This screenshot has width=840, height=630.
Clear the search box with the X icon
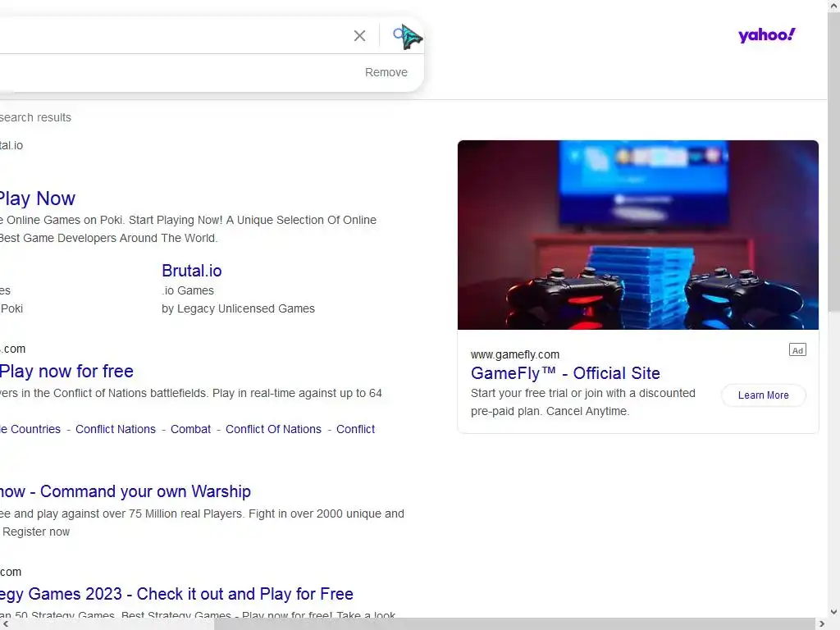coord(359,36)
